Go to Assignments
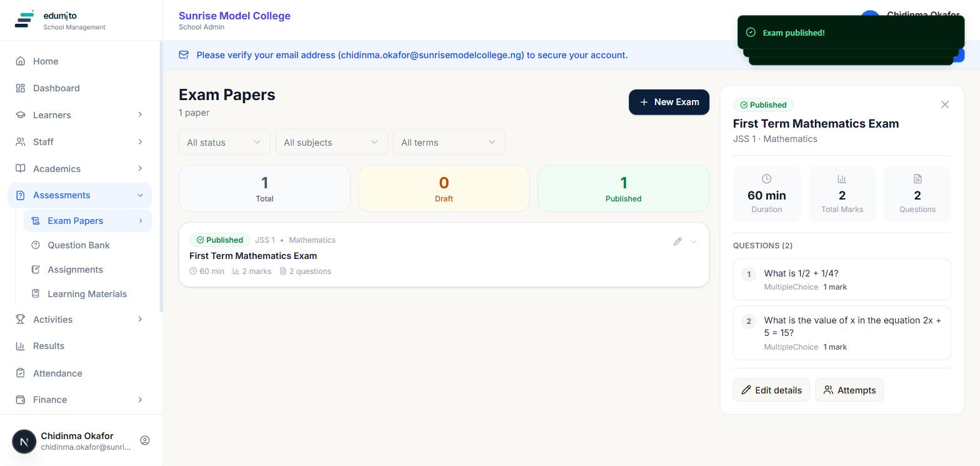Viewport: 980px width, 466px height. [x=87, y=270]
